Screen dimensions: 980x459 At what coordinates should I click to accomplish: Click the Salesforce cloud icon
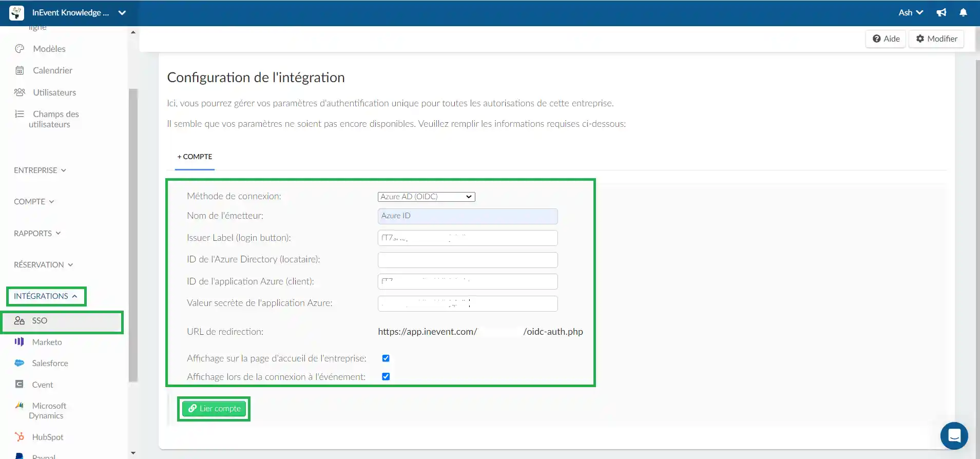[20, 363]
